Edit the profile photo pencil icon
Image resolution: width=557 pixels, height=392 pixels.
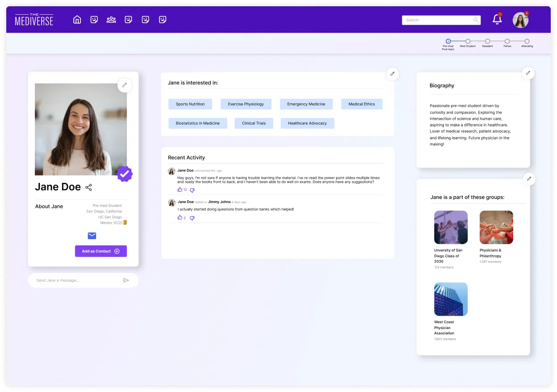[x=125, y=85]
